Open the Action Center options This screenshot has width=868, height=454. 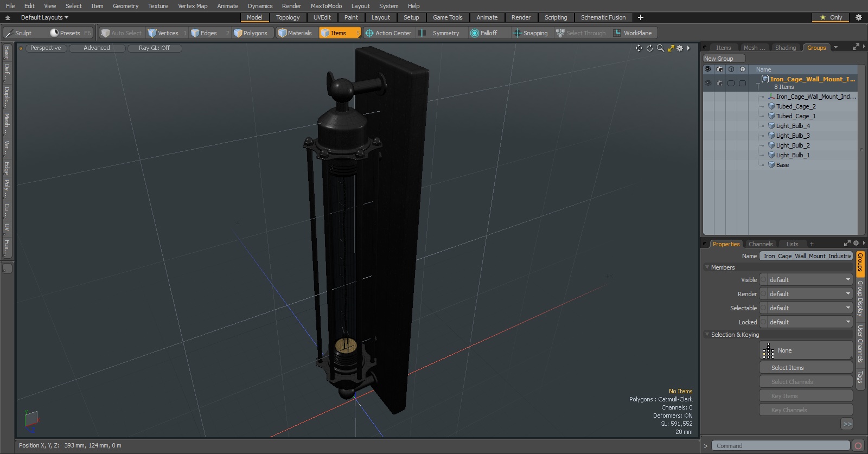(390, 33)
